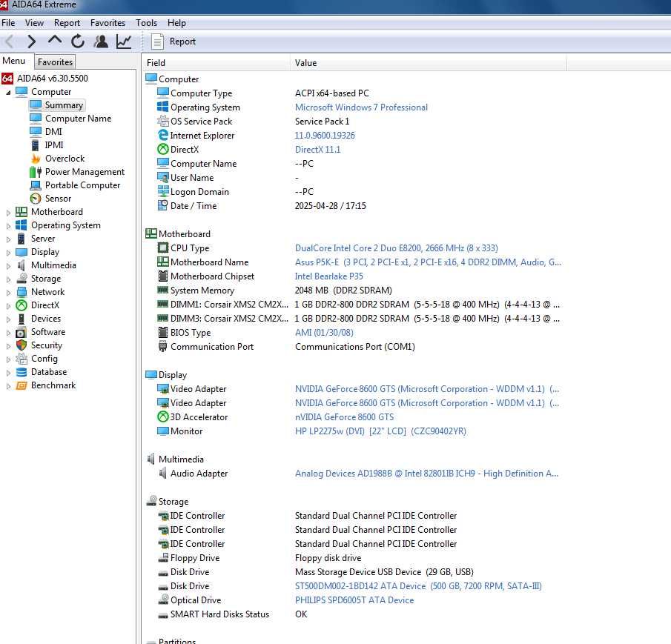Click the 3D Accelerator field icon

coord(163,416)
